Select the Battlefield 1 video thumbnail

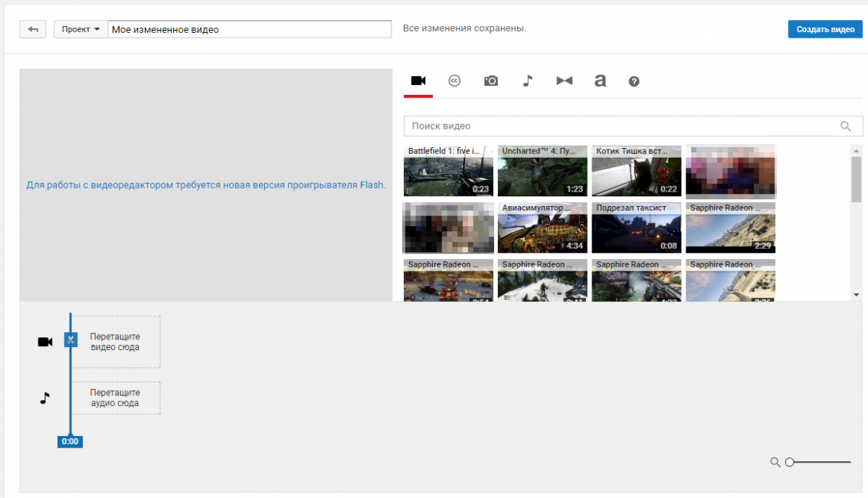click(x=448, y=171)
